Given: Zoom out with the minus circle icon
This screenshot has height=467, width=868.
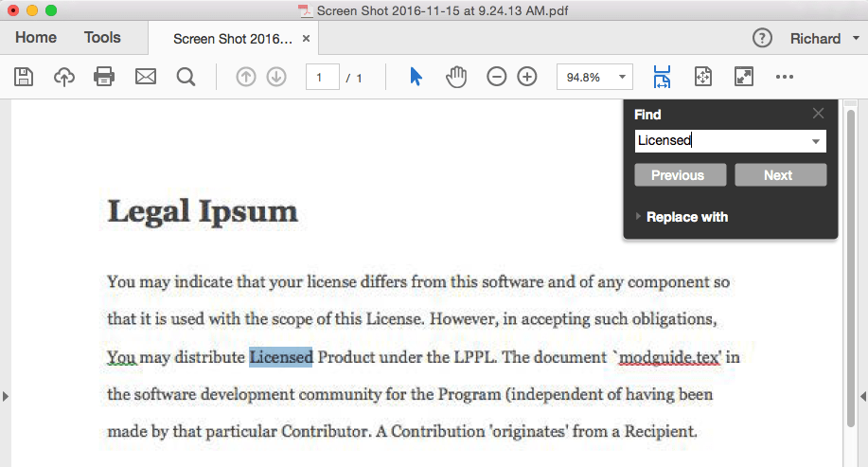Looking at the screenshot, I should (497, 77).
